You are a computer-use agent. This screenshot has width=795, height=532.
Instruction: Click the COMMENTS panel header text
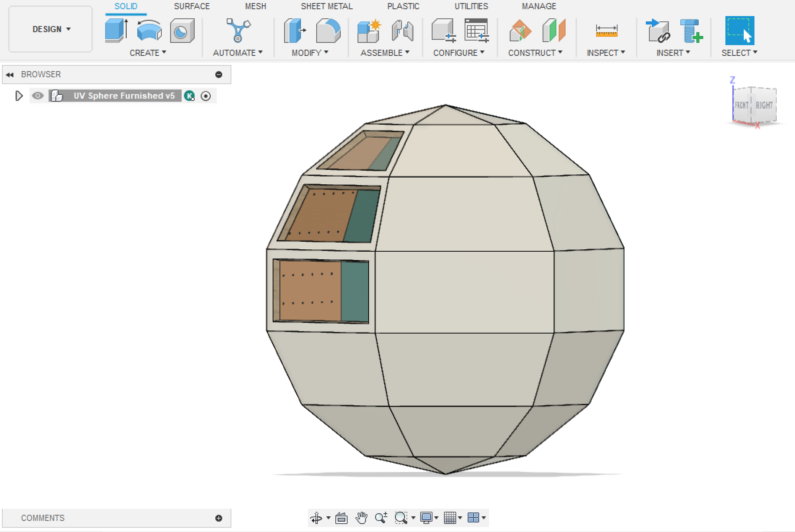pyautogui.click(x=43, y=518)
